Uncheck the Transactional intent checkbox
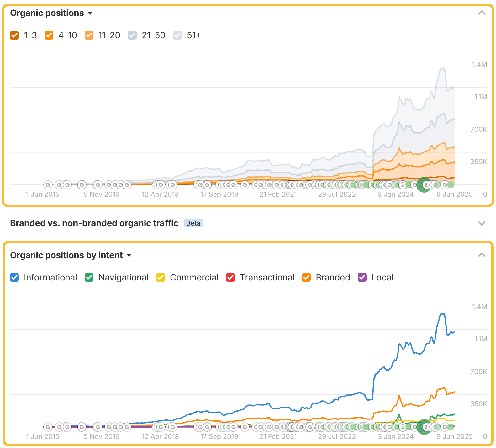496x448 pixels. pos(230,277)
